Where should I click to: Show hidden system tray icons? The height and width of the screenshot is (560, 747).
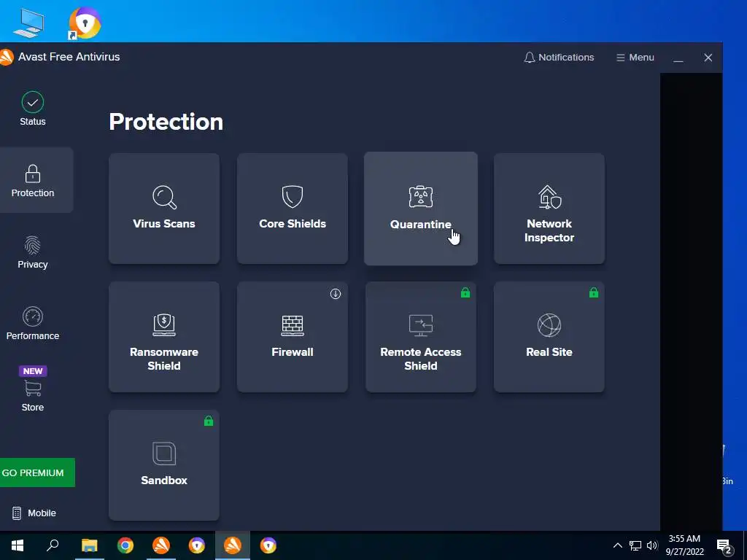pos(617,545)
